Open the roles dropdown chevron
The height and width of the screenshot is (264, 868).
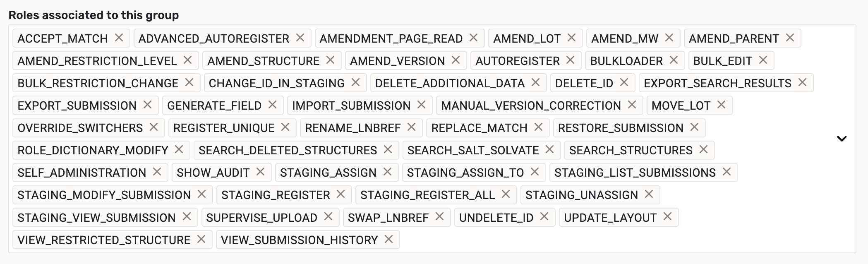tap(842, 139)
